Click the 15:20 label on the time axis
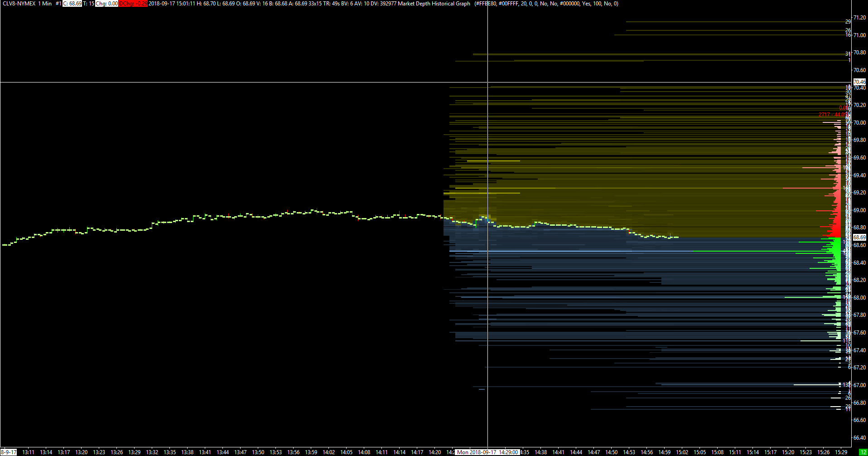The height and width of the screenshot is (456, 868). click(x=788, y=452)
